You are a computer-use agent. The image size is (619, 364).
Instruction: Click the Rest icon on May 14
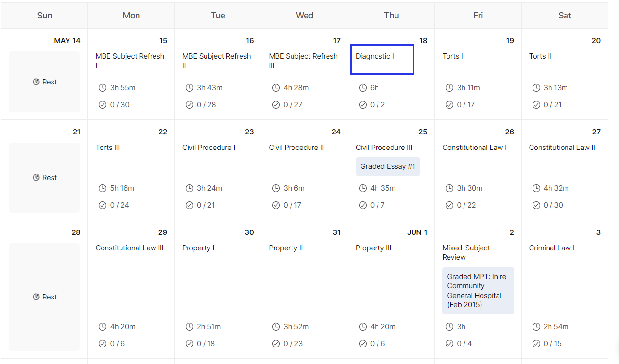point(36,82)
